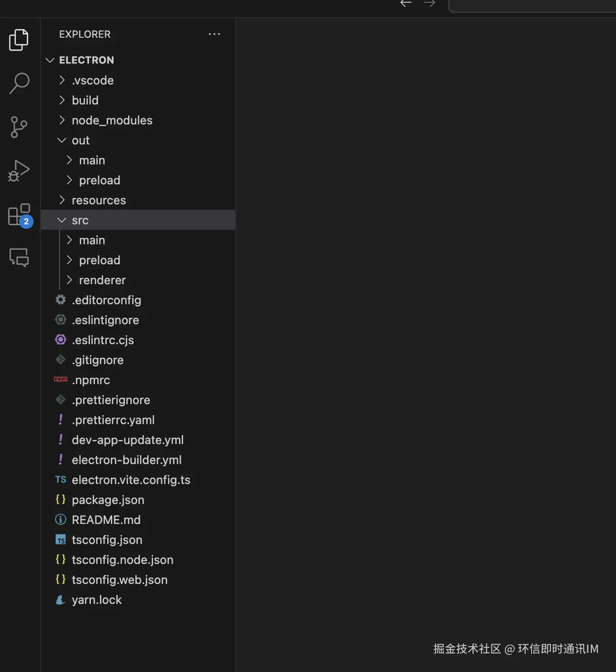616x672 pixels.
Task: Open the Source Control view
Action: [19, 127]
